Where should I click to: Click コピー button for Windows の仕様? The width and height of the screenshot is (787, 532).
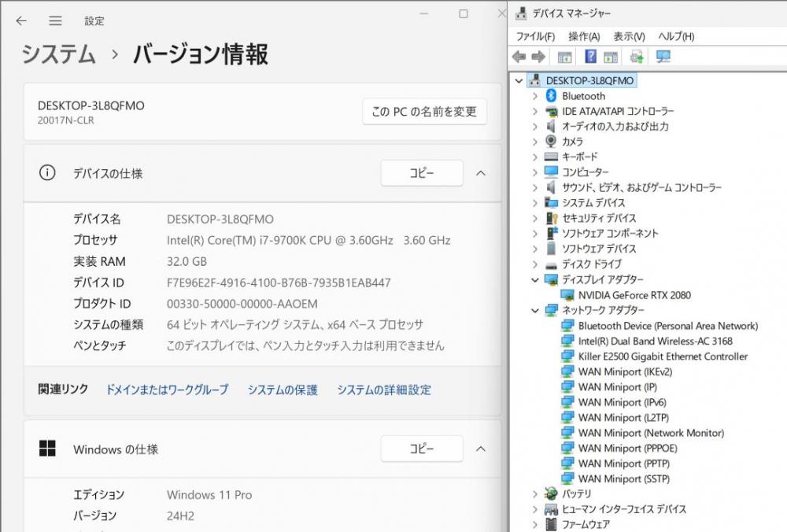(x=422, y=448)
